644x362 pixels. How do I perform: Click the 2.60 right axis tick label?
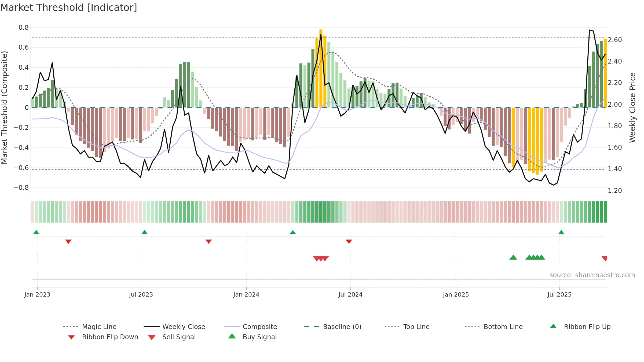pos(615,40)
